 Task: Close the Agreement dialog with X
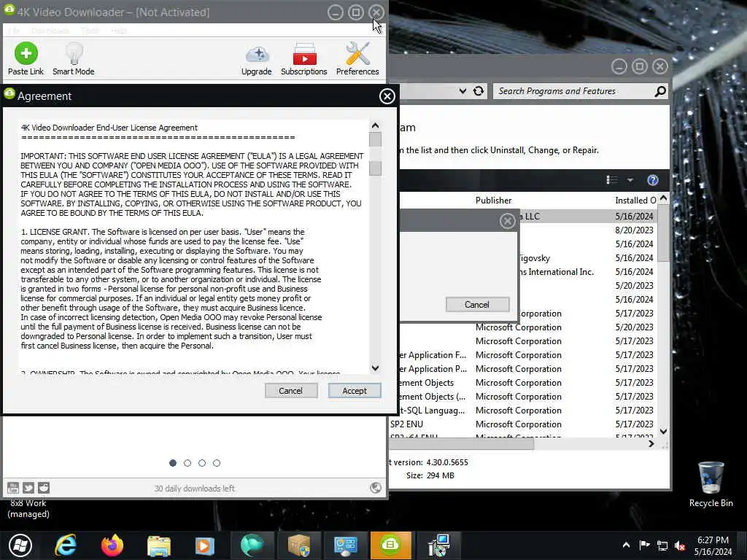point(387,96)
